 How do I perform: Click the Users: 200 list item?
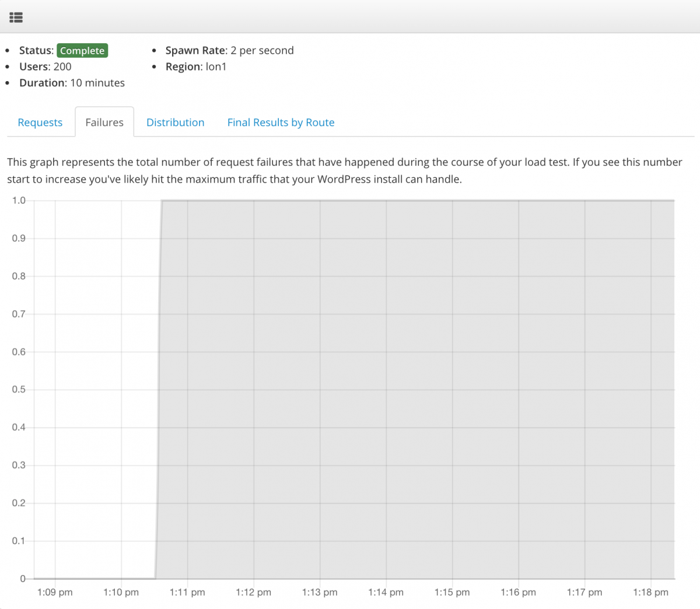point(45,66)
